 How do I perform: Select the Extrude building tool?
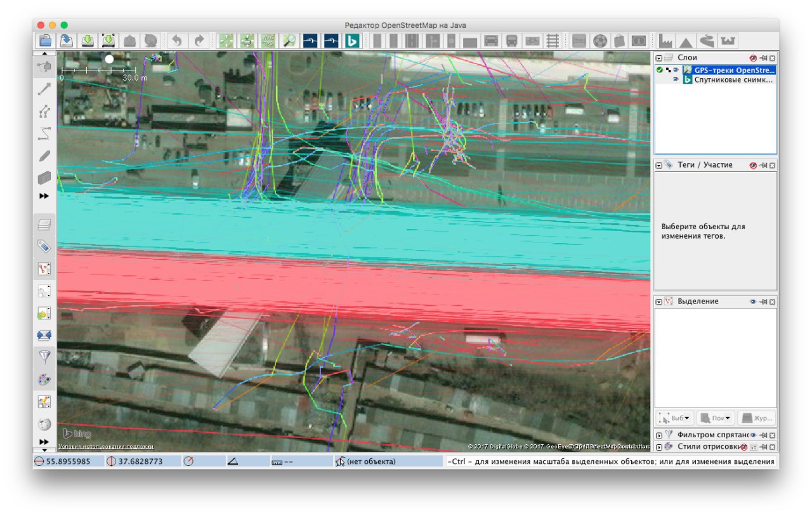(44, 178)
